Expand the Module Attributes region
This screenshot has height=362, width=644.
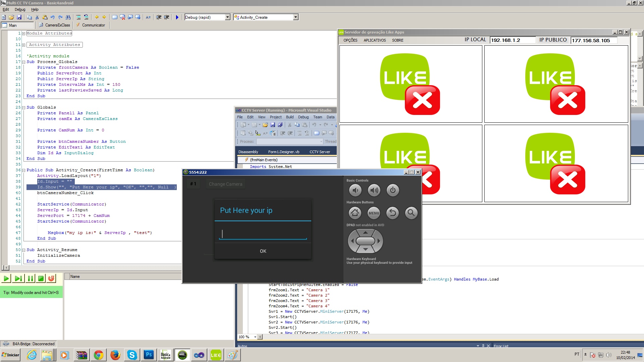coord(23,34)
